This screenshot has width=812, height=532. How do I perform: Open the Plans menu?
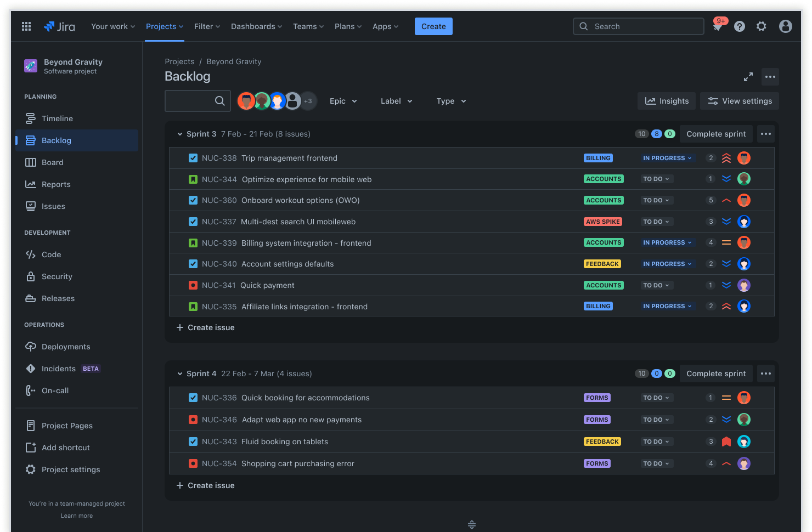tap(348, 26)
